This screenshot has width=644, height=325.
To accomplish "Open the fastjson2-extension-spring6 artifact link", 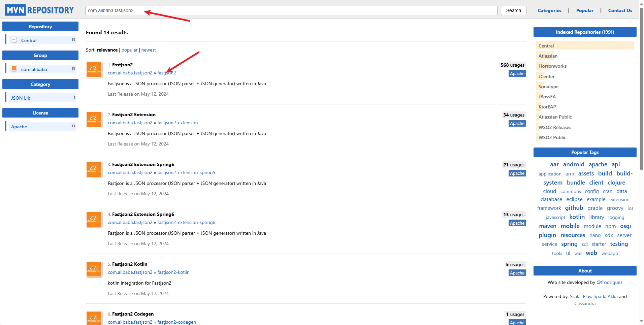I will pos(186,222).
